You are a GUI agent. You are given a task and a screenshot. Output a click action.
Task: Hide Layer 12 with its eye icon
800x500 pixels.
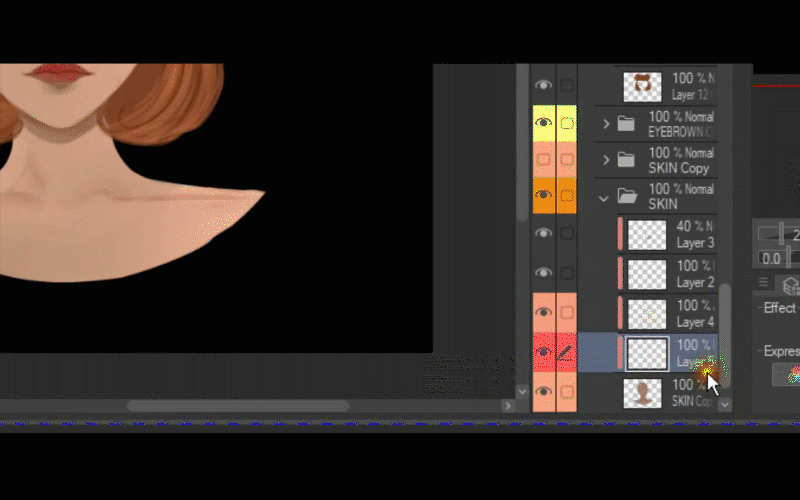(x=543, y=85)
